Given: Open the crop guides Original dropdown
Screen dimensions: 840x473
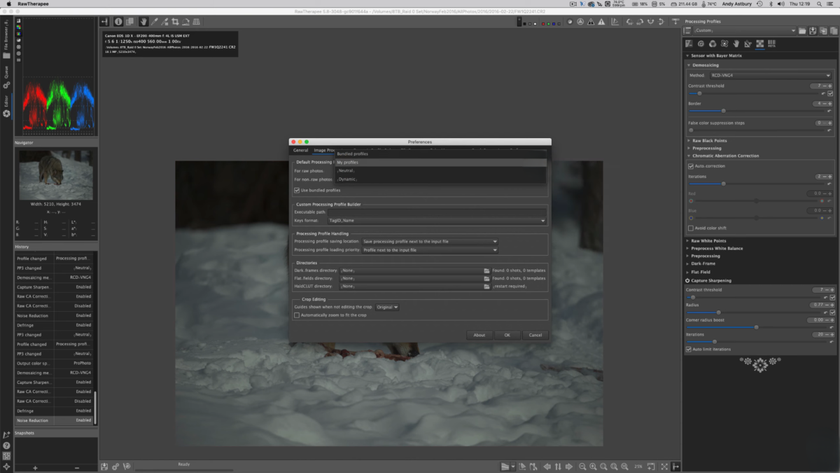Looking at the screenshot, I should (x=387, y=307).
